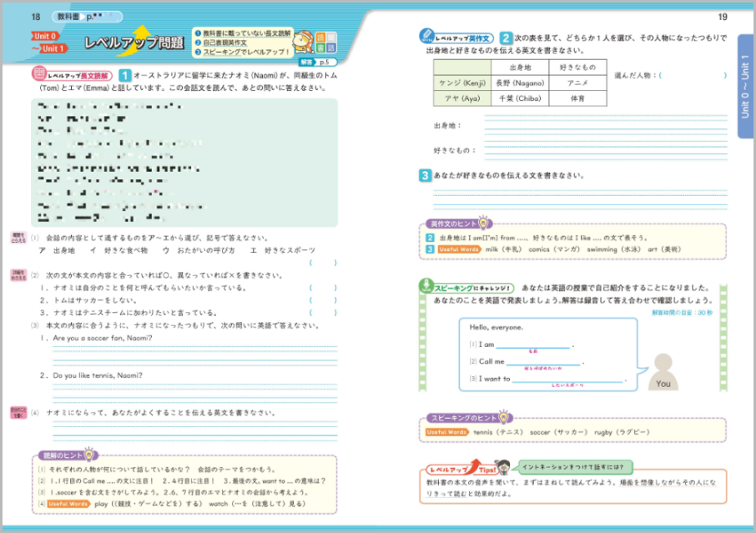
Task: Click the lightbulb on 読解のヒント
Action: (x=89, y=454)
